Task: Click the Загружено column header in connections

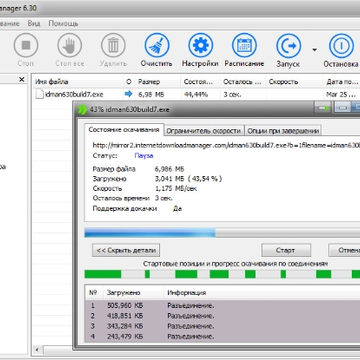Action: (x=134, y=293)
